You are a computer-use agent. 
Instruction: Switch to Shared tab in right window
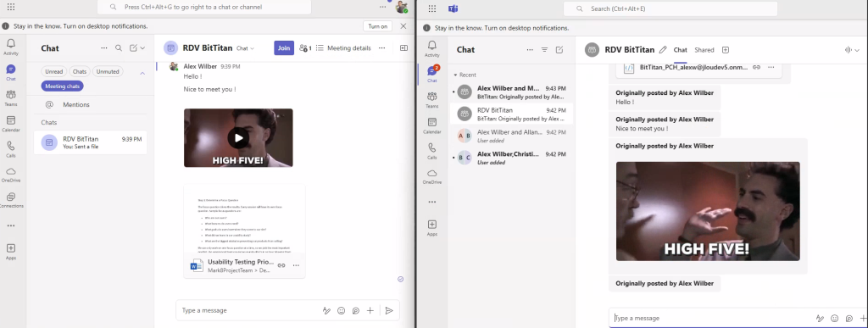click(x=704, y=50)
